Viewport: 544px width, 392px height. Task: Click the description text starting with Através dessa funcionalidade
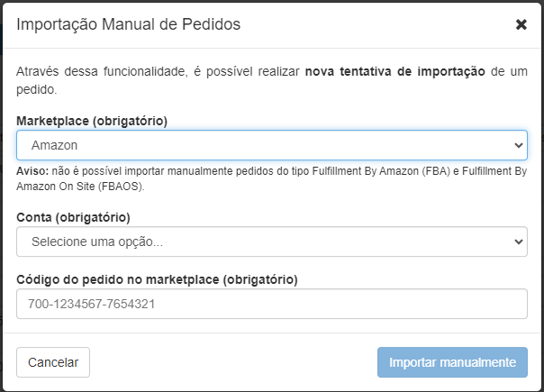pyautogui.click(x=153, y=71)
